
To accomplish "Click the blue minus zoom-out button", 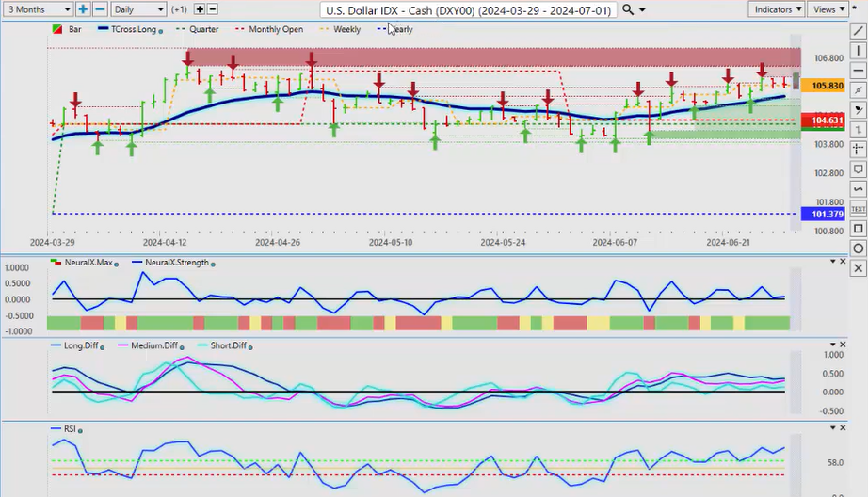I will [x=100, y=9].
